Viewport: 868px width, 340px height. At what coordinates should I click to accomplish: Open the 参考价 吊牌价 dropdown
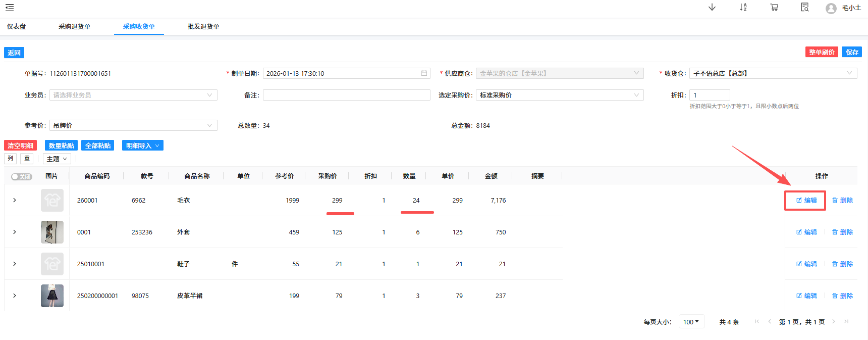[x=133, y=125]
